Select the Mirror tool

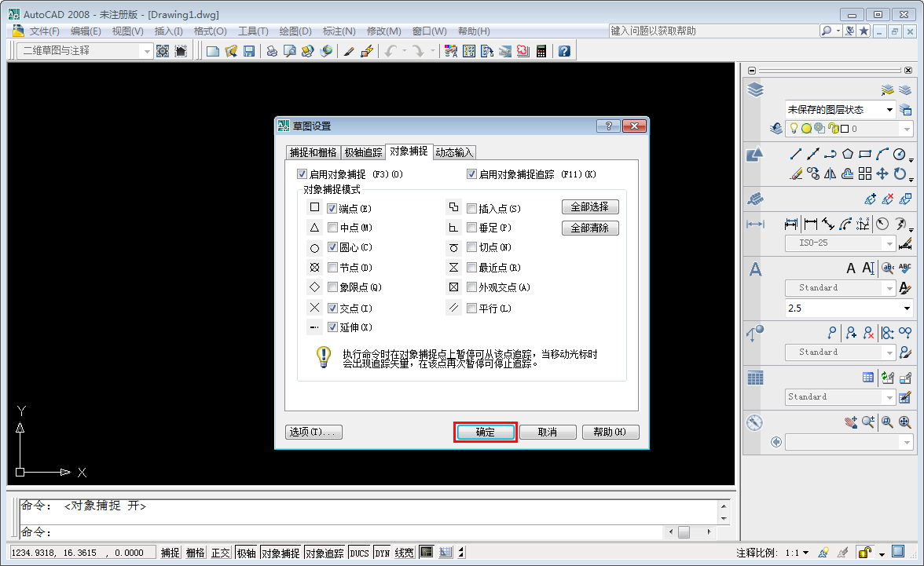(830, 173)
